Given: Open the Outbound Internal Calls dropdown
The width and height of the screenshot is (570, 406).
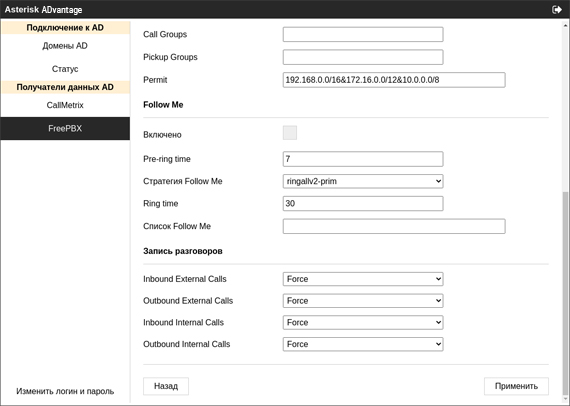Looking at the screenshot, I should point(363,344).
